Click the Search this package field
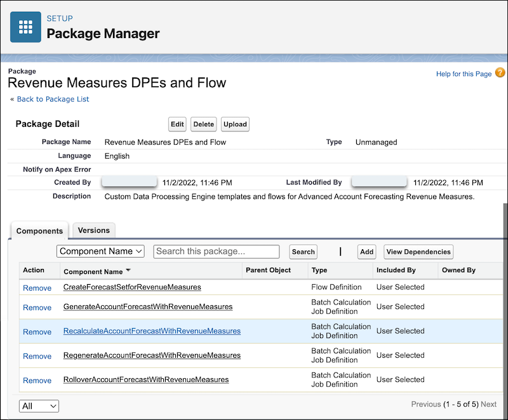The width and height of the screenshot is (508, 420). [x=217, y=251]
